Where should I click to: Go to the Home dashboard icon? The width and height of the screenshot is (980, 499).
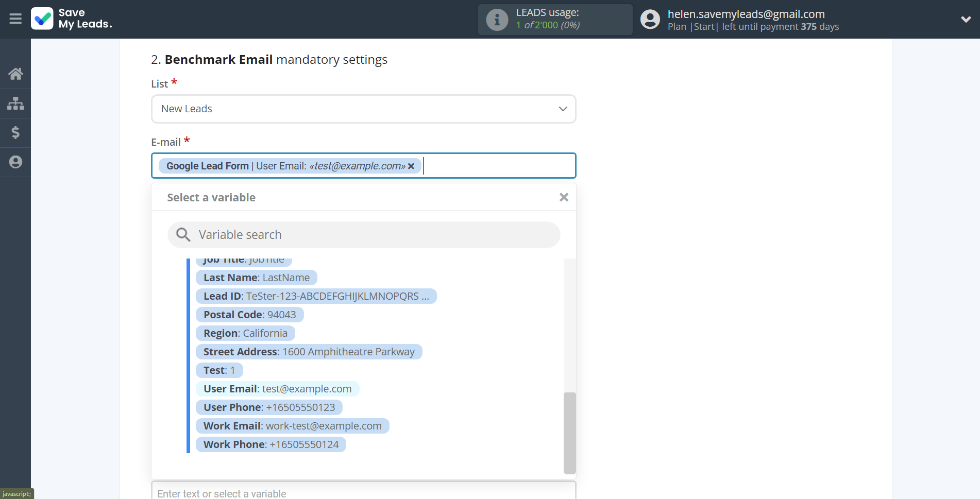point(15,74)
